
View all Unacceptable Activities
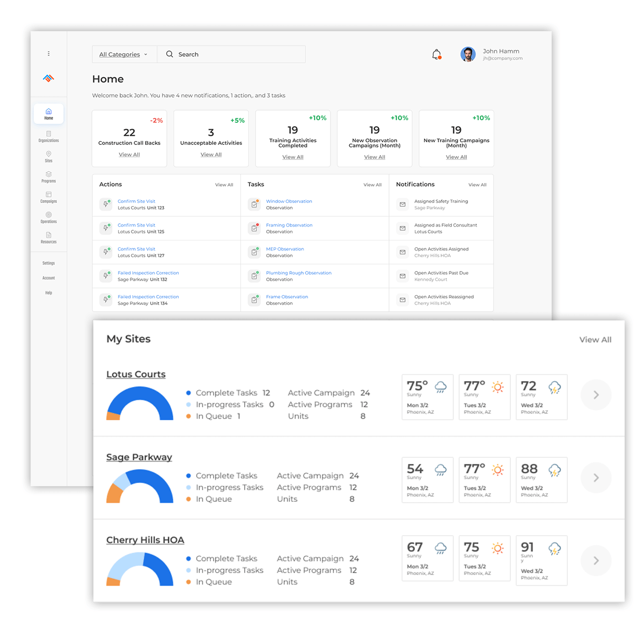(211, 155)
